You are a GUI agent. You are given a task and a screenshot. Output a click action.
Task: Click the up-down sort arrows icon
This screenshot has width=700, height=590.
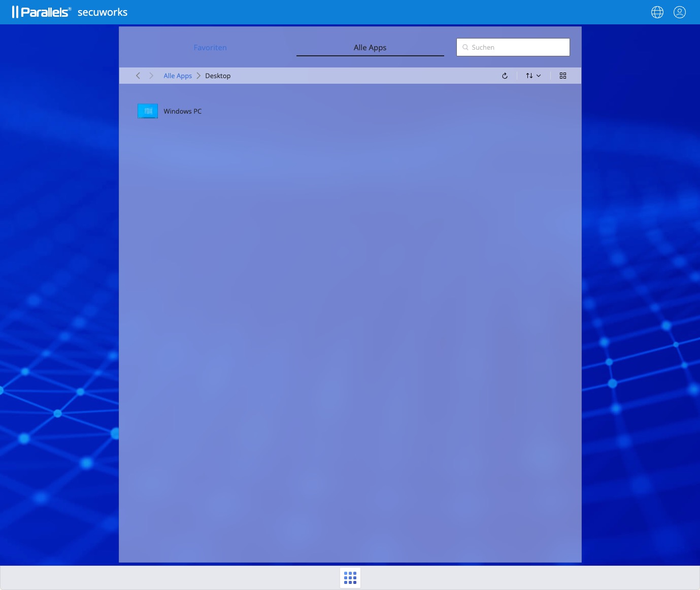click(529, 76)
